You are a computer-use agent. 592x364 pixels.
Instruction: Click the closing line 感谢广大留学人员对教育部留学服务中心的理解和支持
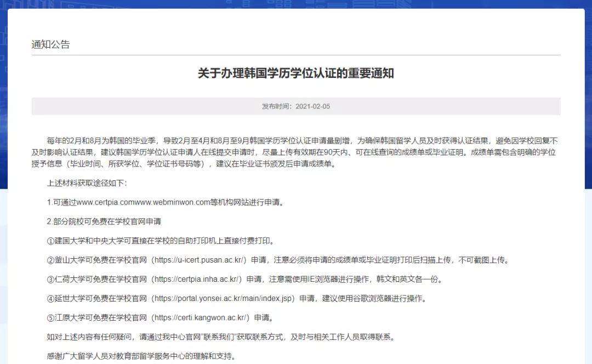141,356
